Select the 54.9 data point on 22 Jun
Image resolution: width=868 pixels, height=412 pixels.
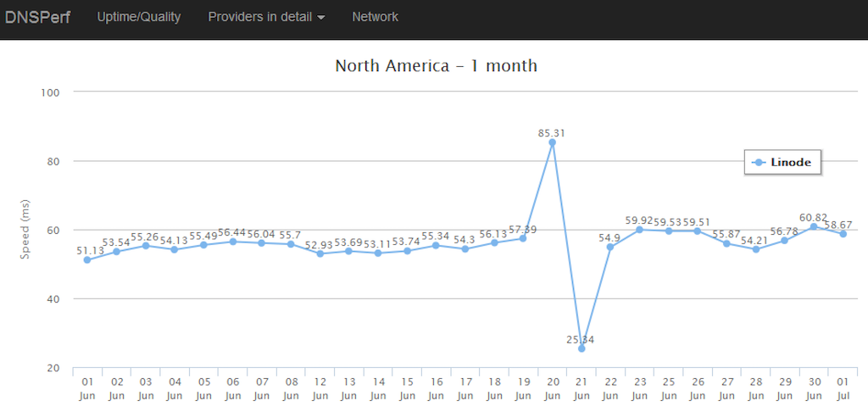point(610,247)
